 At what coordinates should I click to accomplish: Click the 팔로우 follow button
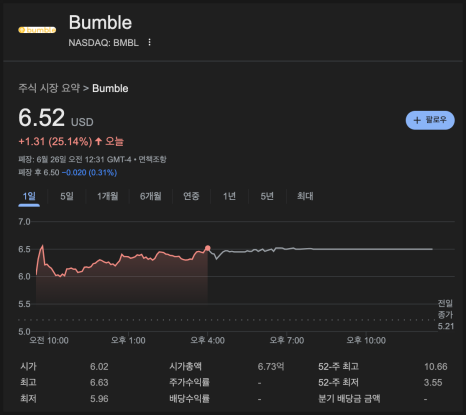click(x=430, y=120)
